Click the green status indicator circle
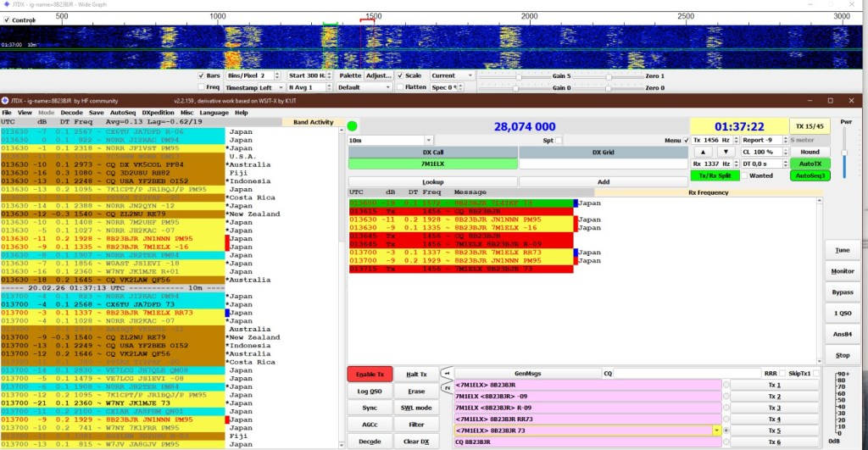This screenshot has height=450, width=868. coord(353,126)
